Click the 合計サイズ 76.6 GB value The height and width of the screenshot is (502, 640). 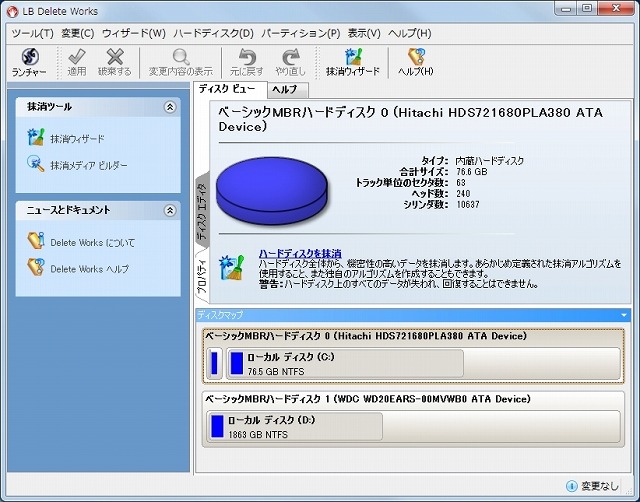pyautogui.click(x=472, y=172)
